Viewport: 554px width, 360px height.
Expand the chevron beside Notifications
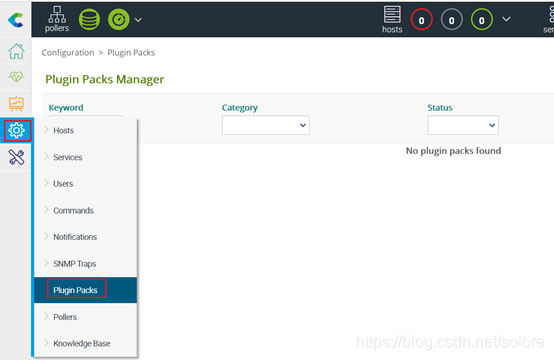click(46, 236)
